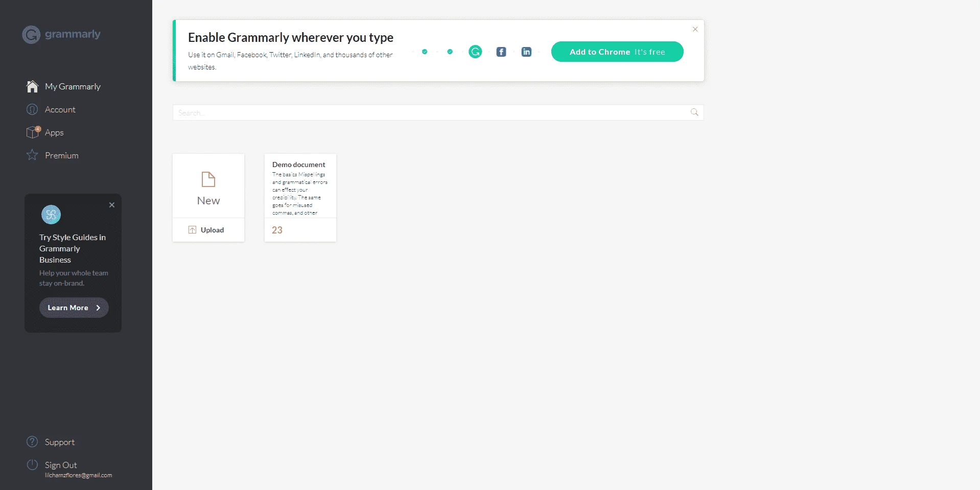Open the Account menu item
Image resolution: width=980 pixels, height=490 pixels.
click(60, 109)
